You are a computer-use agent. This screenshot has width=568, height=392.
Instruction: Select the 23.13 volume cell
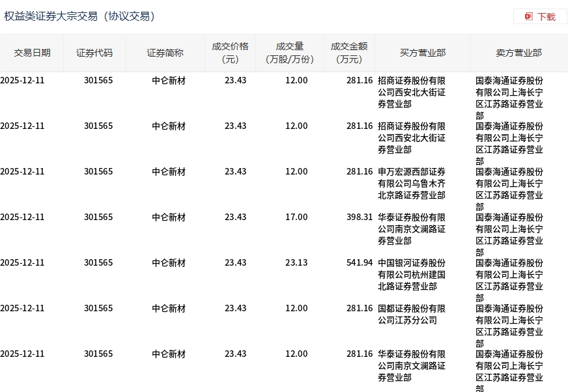[296, 263]
